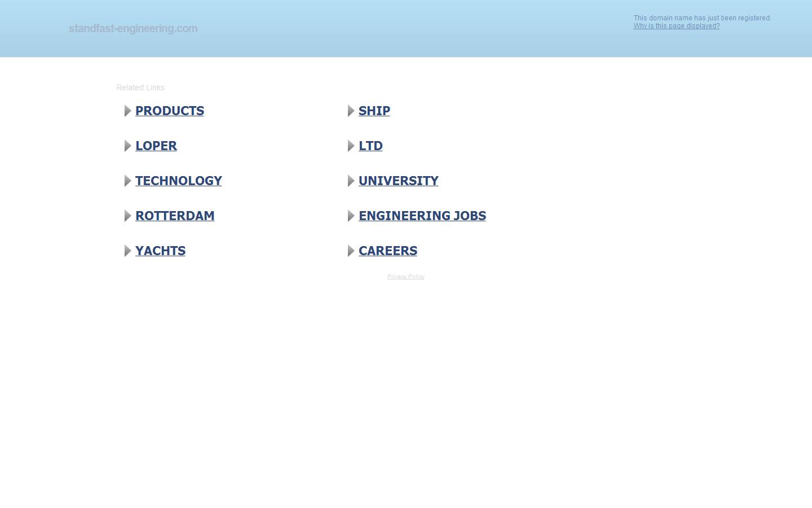Open the TECHNOLOGY related link

coord(178,181)
